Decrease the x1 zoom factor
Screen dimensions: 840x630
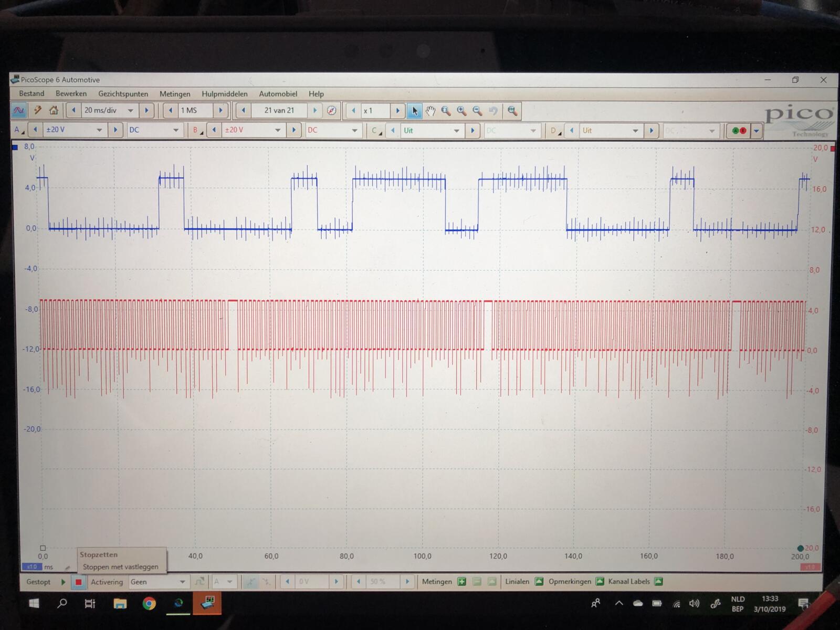(353, 110)
